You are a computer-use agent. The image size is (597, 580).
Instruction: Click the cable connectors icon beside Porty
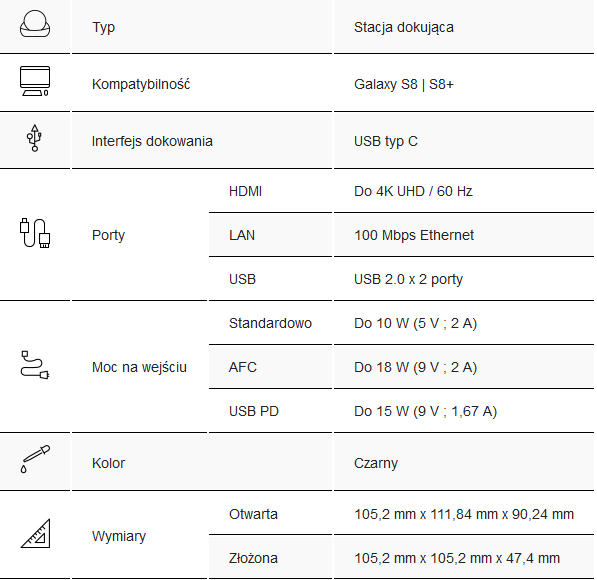tap(35, 233)
